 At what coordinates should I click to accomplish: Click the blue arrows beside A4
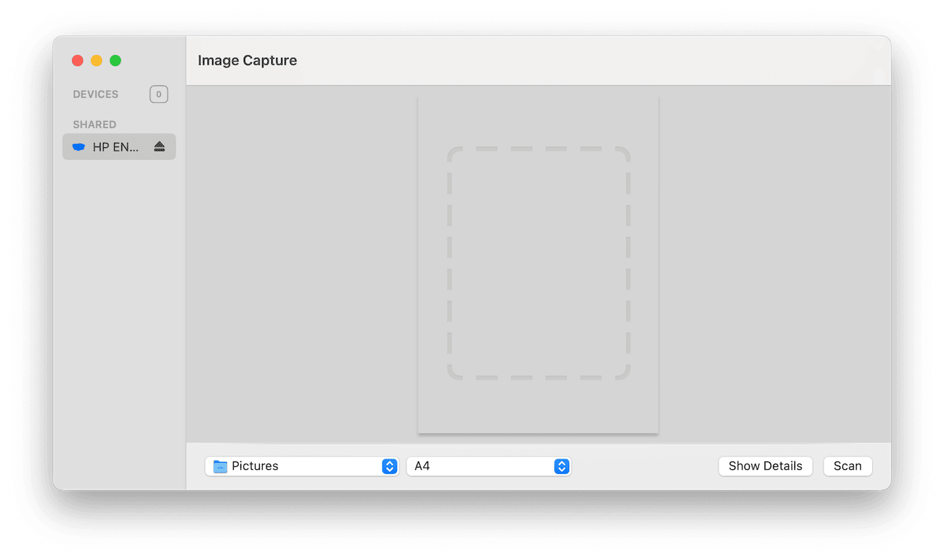561,466
